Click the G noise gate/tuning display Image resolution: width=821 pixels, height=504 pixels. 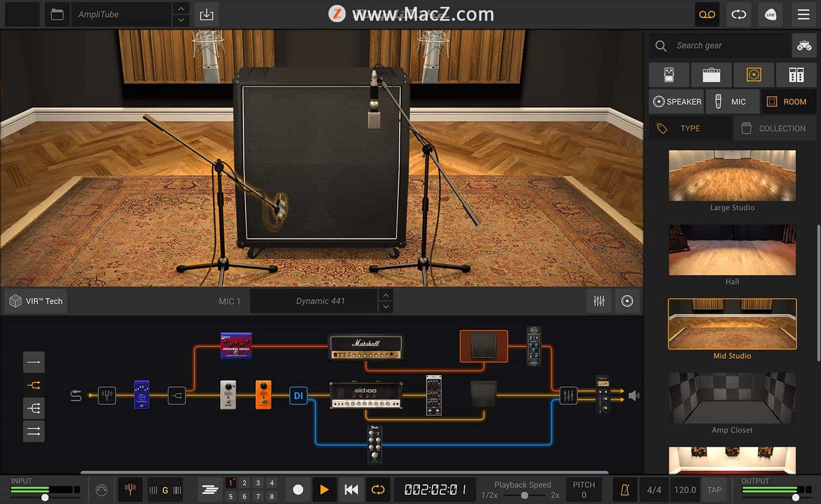pyautogui.click(x=165, y=490)
